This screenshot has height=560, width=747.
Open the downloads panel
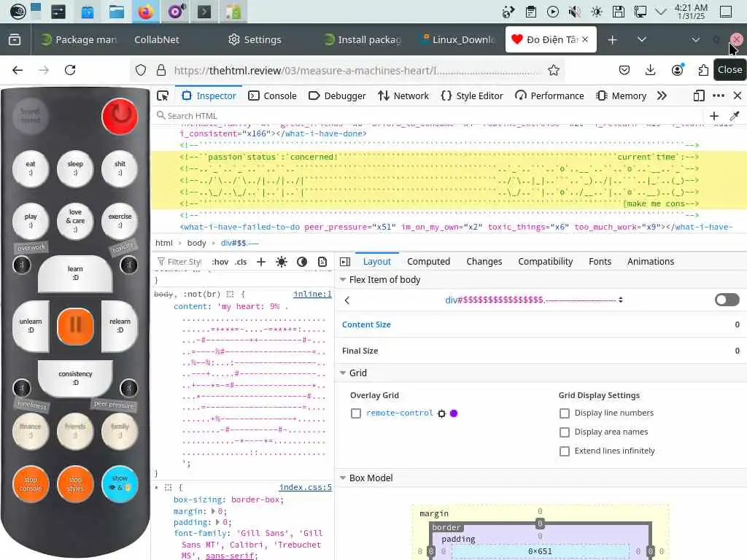650,71
